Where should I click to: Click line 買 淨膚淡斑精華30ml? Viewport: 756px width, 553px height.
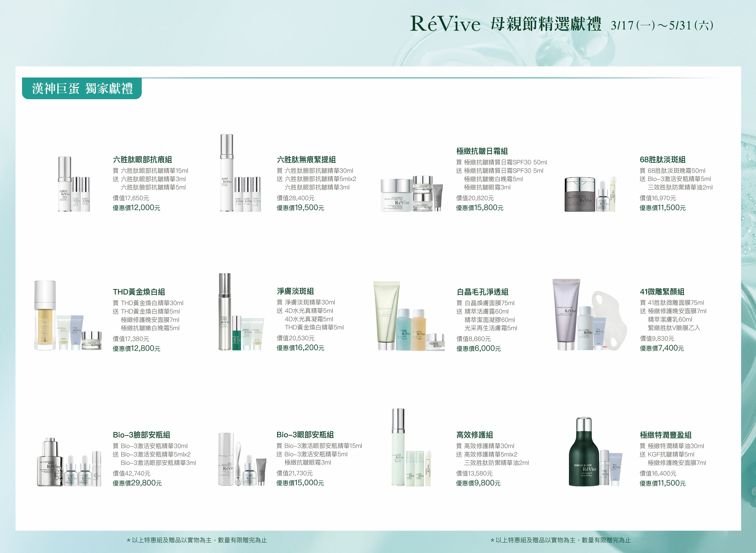point(306,302)
